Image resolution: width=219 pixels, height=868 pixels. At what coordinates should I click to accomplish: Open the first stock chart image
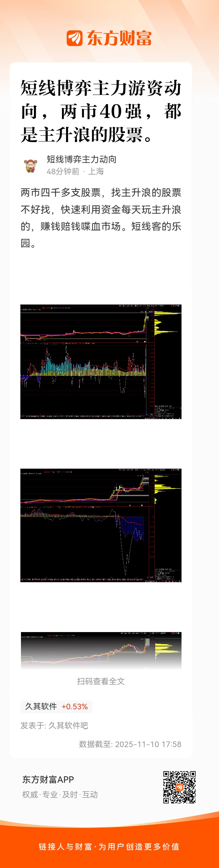tap(101, 362)
